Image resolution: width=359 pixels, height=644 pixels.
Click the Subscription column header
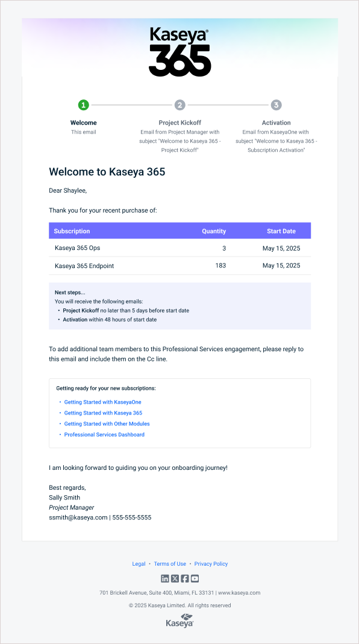point(72,231)
